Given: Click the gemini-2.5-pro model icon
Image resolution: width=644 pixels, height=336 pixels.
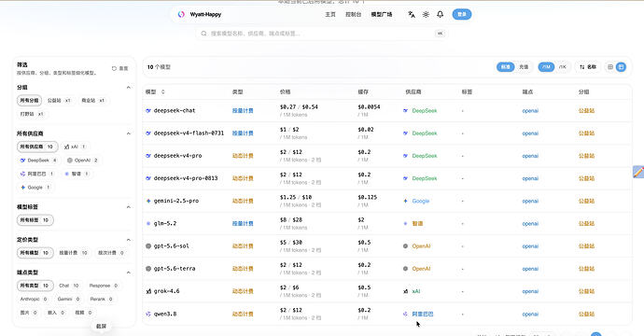Looking at the screenshot, I should coord(148,201).
